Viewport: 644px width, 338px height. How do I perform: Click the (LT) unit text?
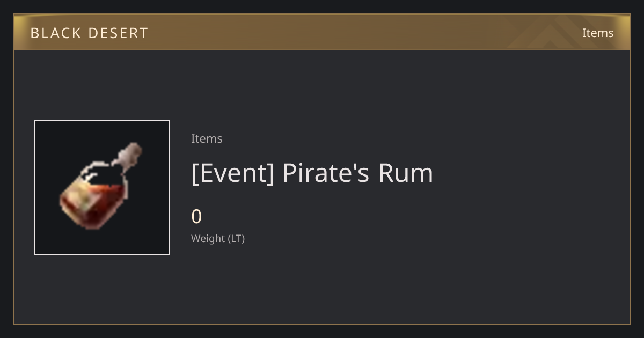(236, 238)
